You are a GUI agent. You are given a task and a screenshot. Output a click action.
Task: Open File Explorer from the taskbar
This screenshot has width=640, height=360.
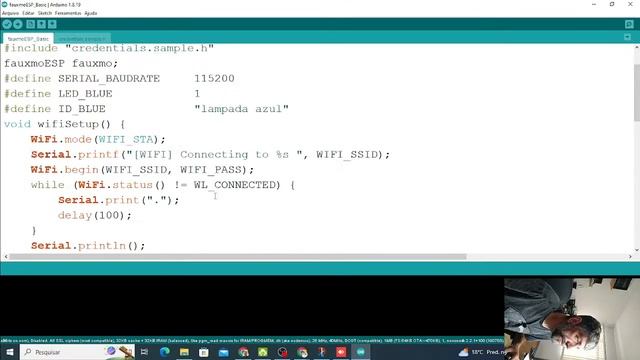184,352
